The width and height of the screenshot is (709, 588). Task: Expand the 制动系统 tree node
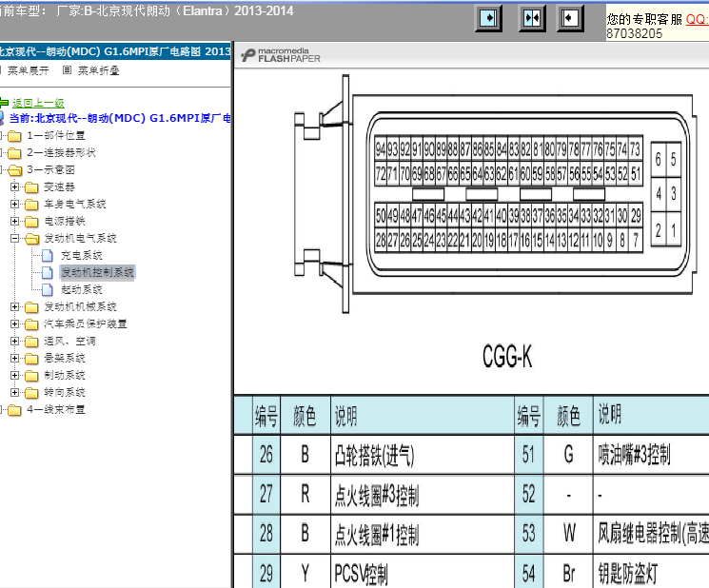pos(15,376)
